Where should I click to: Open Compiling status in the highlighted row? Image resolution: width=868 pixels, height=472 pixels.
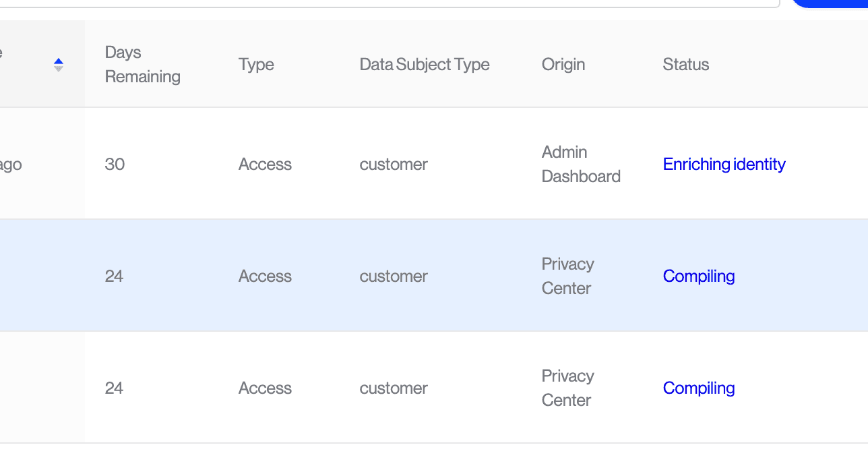point(698,276)
